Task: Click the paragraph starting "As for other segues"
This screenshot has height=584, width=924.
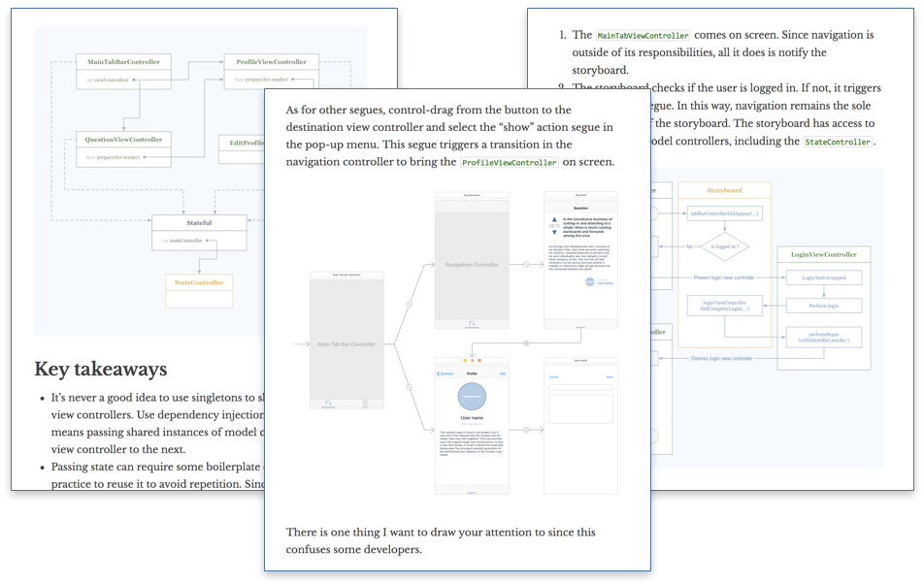Action: pyautogui.click(x=450, y=136)
